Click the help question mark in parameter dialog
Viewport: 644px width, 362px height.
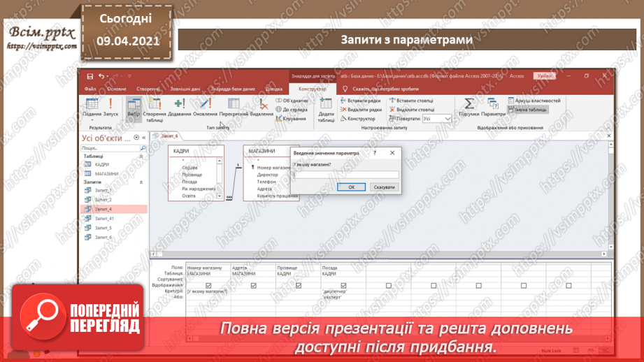tap(375, 152)
